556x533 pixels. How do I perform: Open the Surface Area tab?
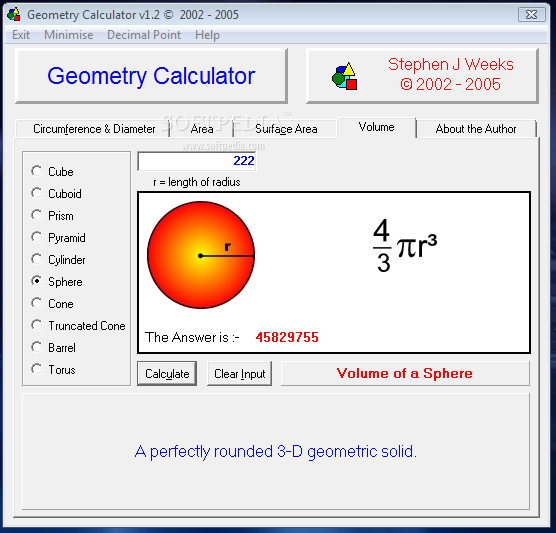click(286, 129)
